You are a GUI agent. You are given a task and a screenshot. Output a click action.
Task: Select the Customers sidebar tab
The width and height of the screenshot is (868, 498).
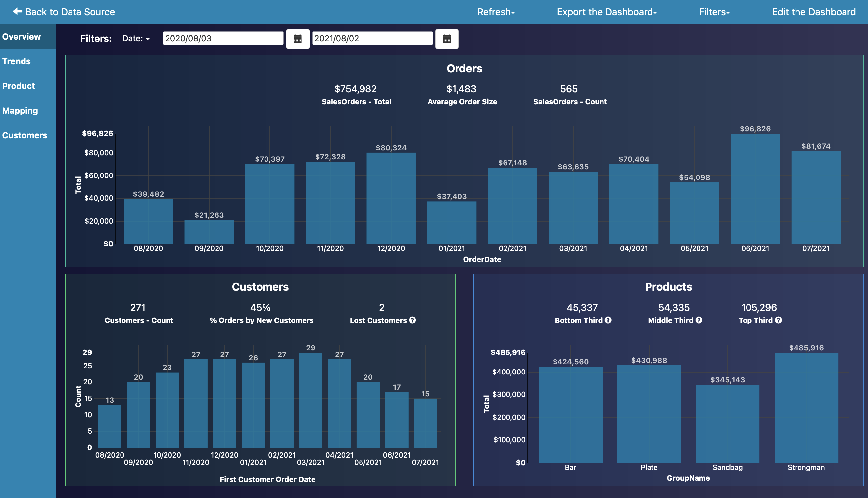click(24, 135)
